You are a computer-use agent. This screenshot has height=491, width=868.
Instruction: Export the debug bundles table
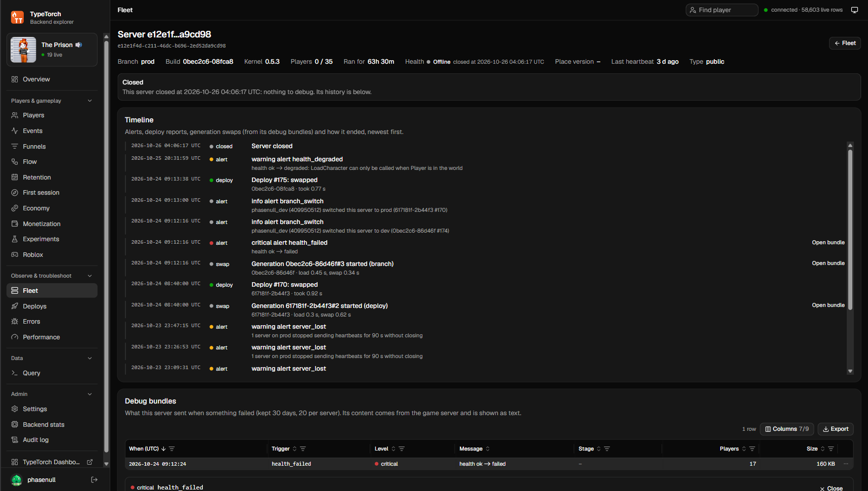[836, 429]
